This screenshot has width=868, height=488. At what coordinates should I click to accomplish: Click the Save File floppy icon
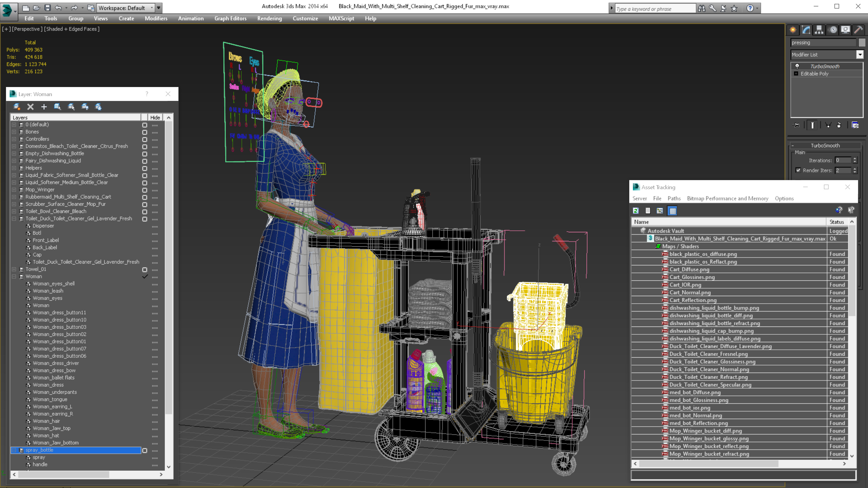point(48,8)
